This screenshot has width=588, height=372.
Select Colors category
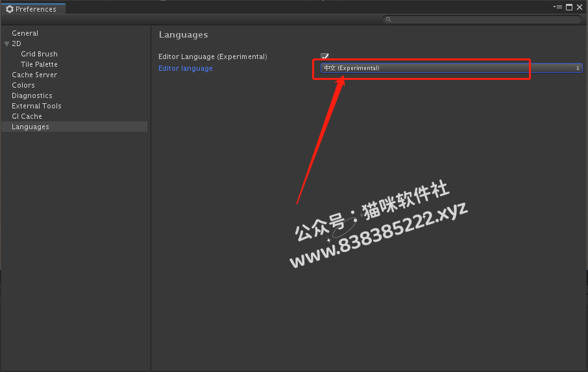pos(23,85)
